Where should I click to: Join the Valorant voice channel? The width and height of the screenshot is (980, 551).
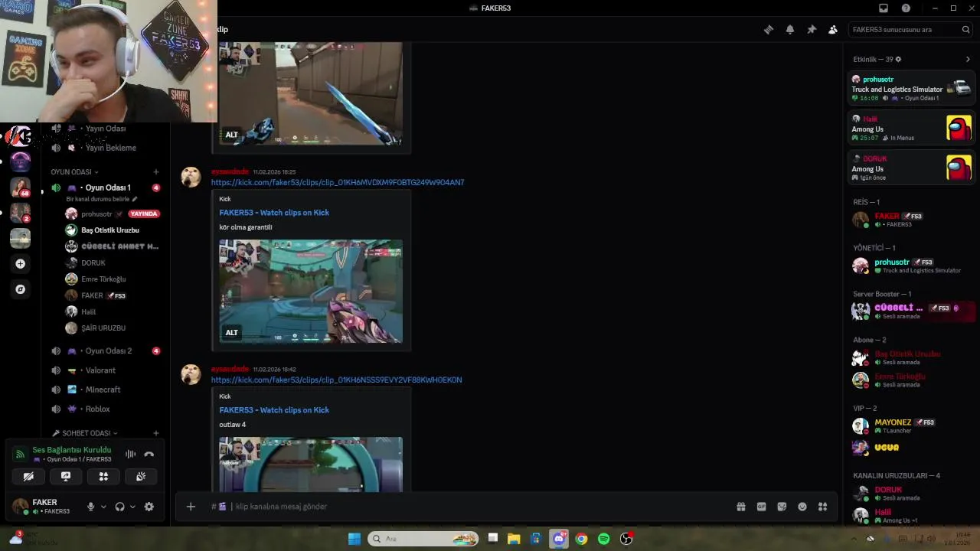point(105,370)
